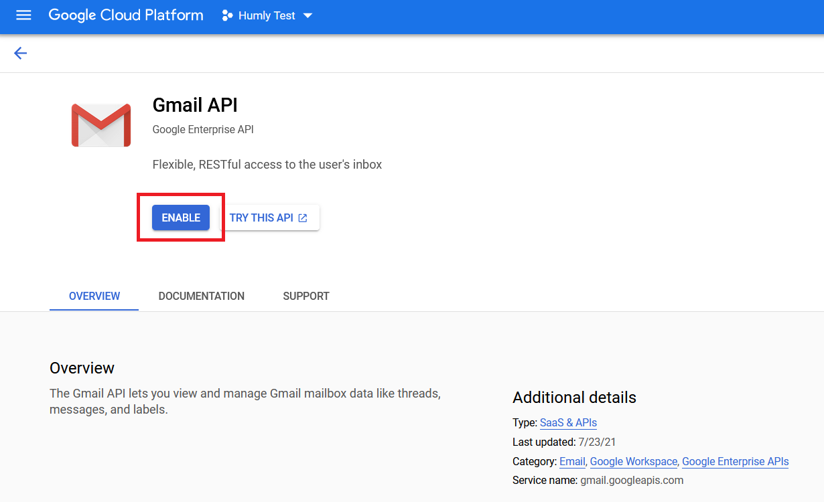Open the Google Workspace category link
The width and height of the screenshot is (824, 504).
click(x=633, y=461)
